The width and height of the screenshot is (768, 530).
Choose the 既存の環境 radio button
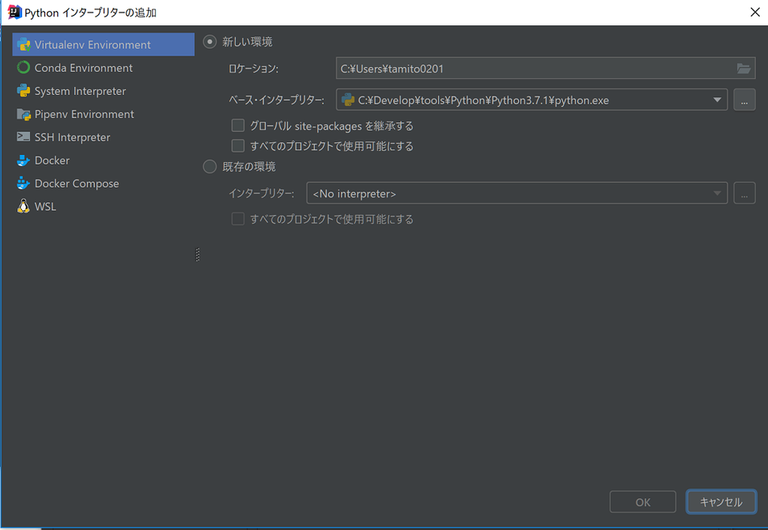(210, 167)
